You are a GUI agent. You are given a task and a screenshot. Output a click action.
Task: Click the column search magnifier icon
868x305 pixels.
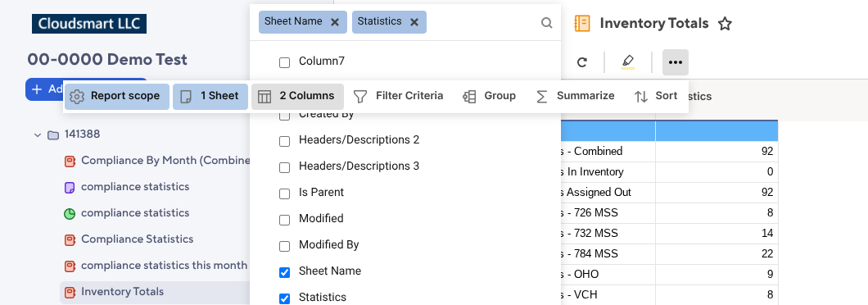(546, 23)
